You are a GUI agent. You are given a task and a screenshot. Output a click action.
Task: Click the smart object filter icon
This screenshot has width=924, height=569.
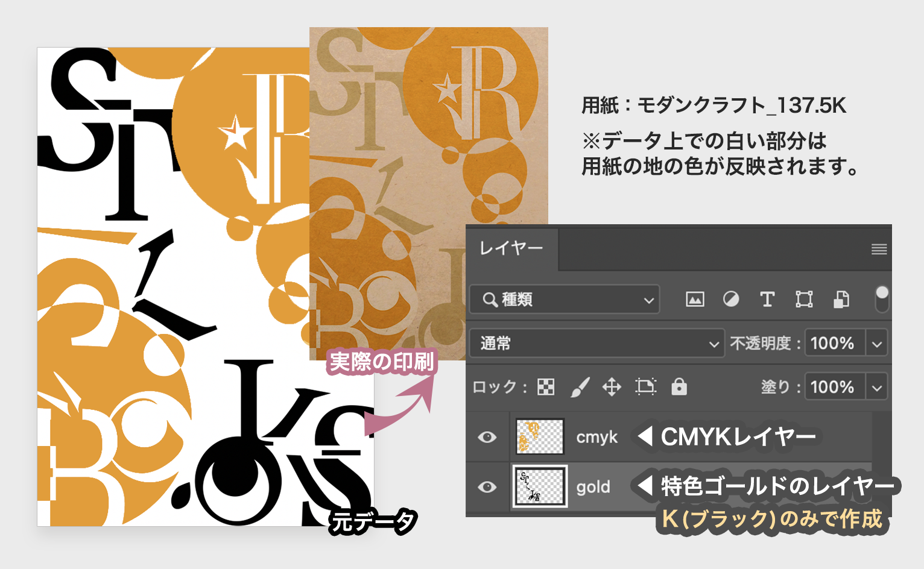[841, 299]
